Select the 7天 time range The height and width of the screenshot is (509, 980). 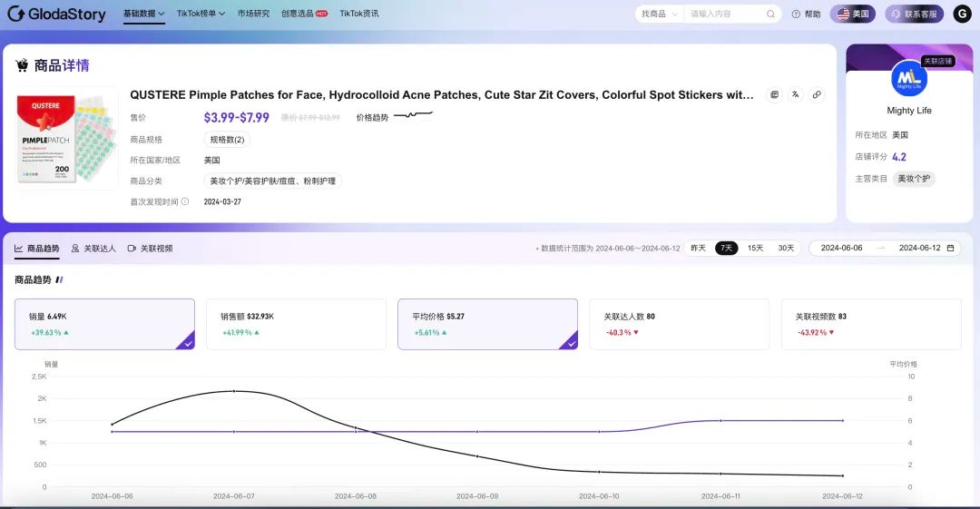pyautogui.click(x=726, y=249)
